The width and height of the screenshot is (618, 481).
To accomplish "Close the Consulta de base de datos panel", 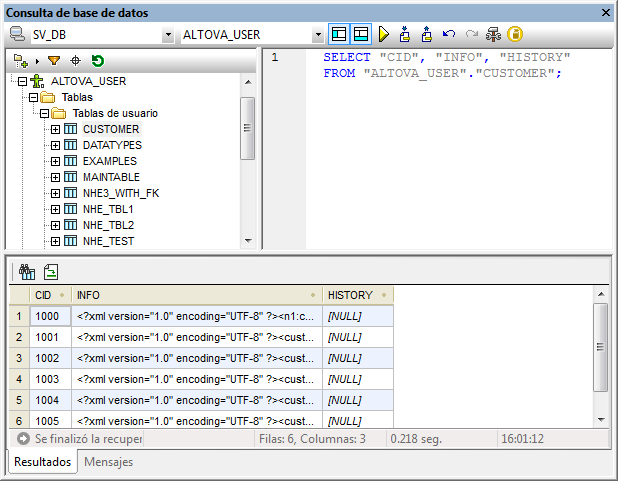I will (x=605, y=12).
